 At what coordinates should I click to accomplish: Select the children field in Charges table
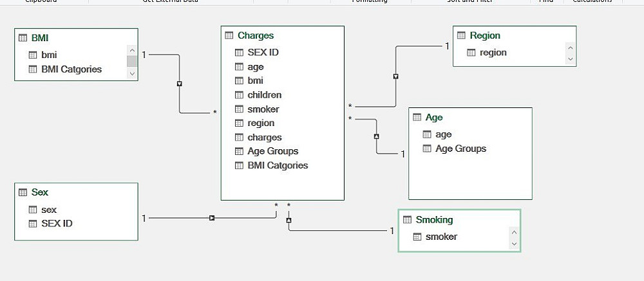[264, 95]
